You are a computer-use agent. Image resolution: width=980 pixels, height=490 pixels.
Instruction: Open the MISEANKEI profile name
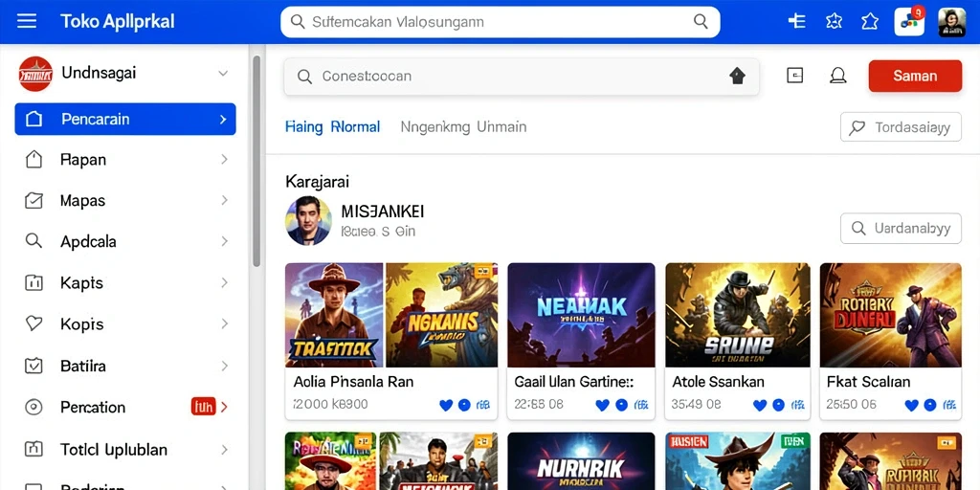pos(383,212)
